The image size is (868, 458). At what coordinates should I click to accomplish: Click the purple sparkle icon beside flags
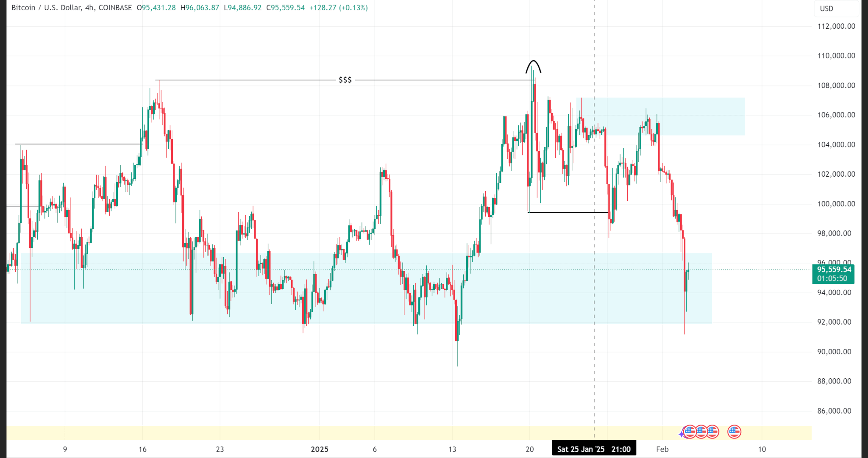(682, 434)
